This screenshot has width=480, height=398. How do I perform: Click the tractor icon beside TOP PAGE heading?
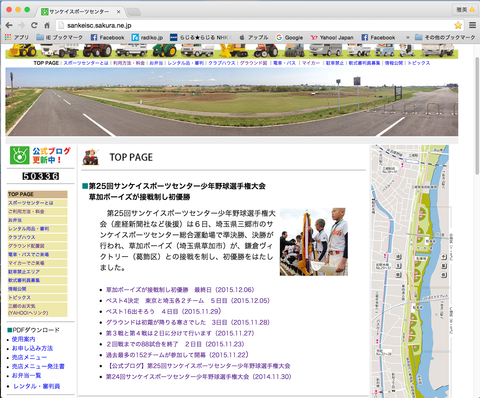click(x=91, y=157)
